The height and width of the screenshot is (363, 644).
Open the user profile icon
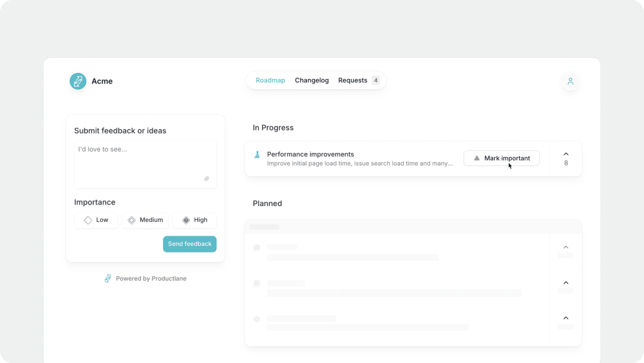click(x=570, y=81)
